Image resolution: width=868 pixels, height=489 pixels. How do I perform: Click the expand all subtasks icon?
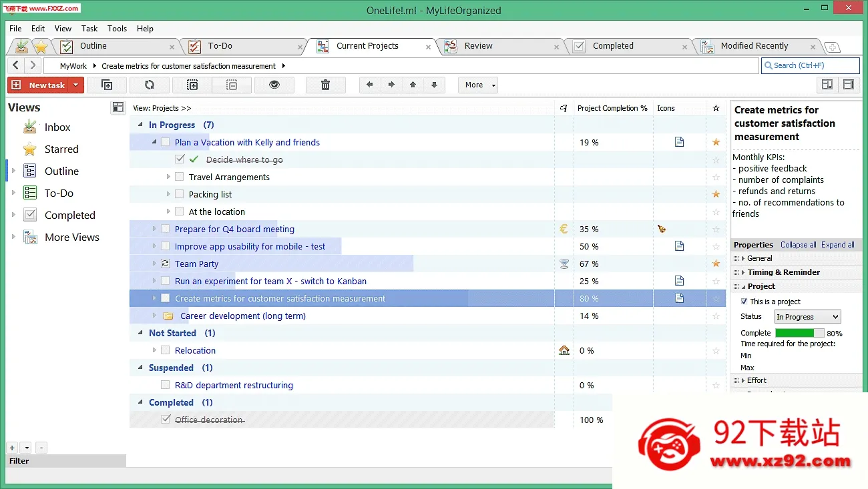click(x=192, y=85)
